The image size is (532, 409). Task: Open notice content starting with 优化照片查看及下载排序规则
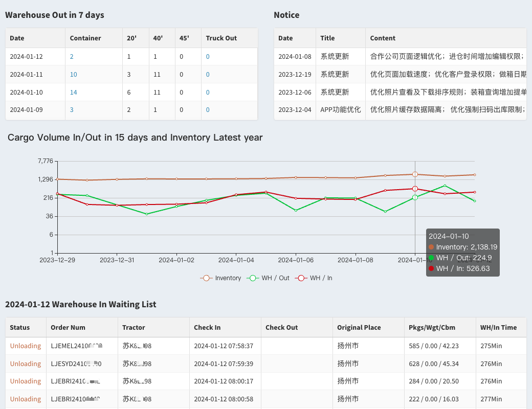point(448,92)
